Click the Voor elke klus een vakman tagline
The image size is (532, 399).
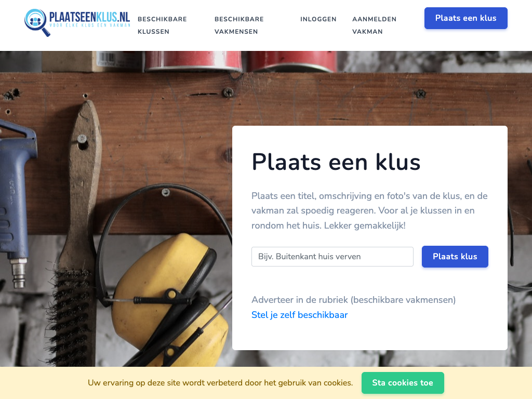[89, 25]
